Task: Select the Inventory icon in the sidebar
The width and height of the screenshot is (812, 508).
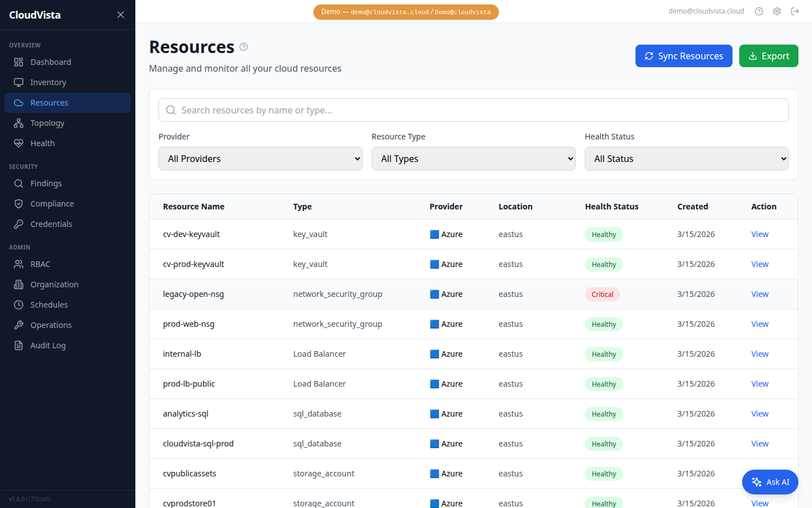Action: pos(19,82)
